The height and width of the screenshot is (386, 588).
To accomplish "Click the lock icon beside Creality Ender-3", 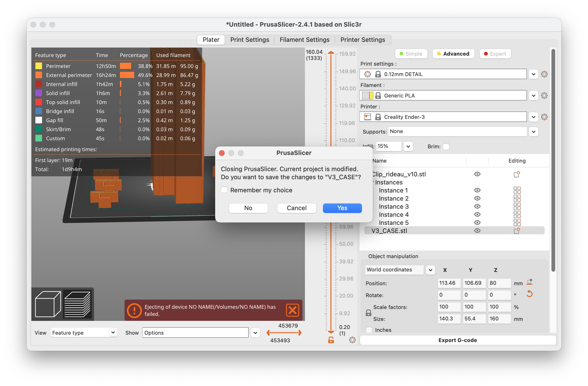I will coord(378,117).
